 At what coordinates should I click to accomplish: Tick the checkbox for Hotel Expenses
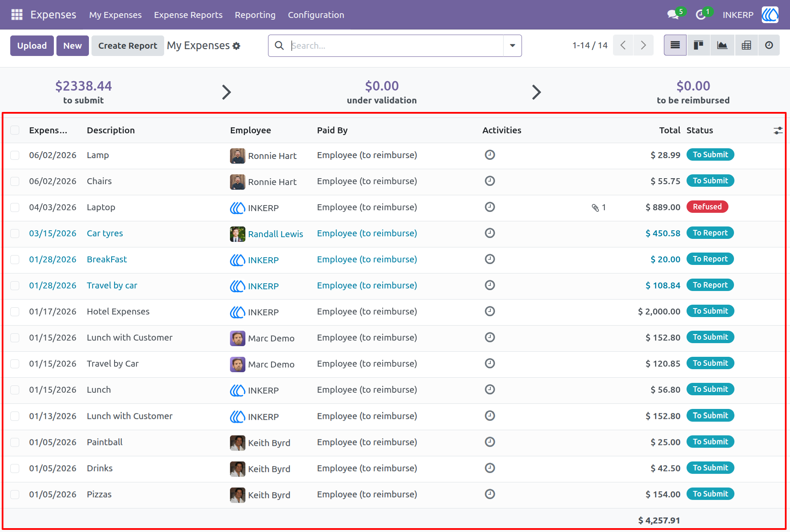click(x=15, y=312)
